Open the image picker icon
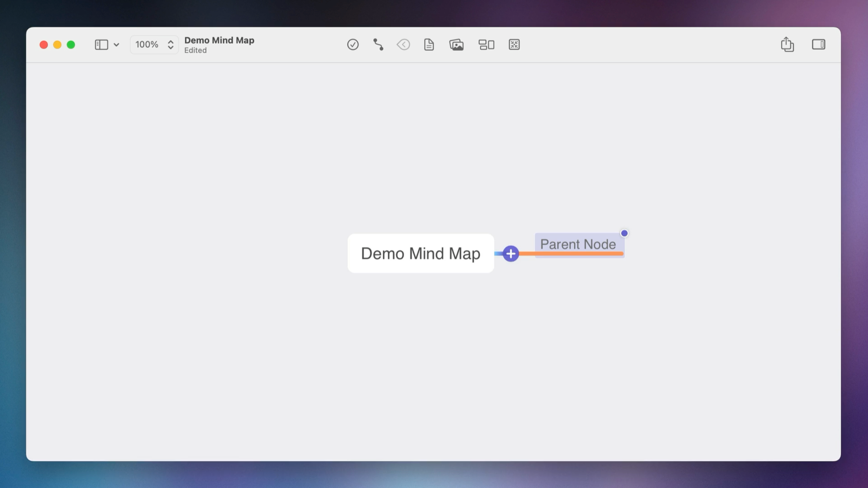The image size is (868, 488). [456, 45]
